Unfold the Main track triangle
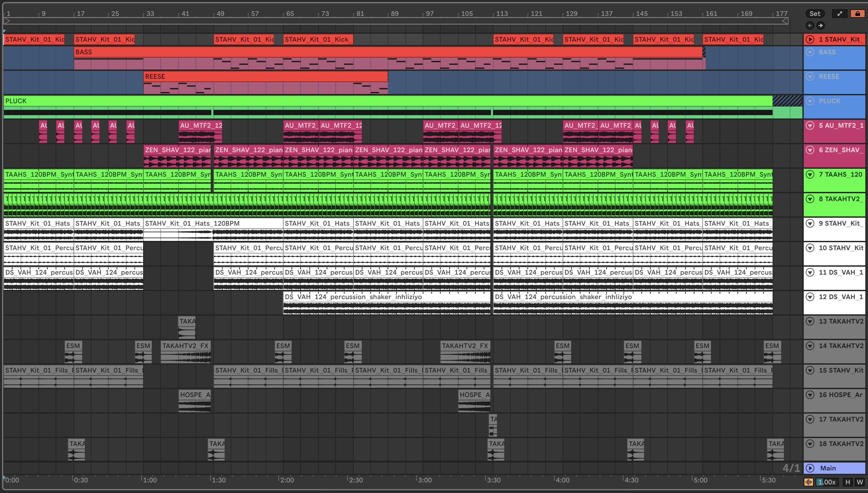This screenshot has height=493, width=868. tap(810, 468)
